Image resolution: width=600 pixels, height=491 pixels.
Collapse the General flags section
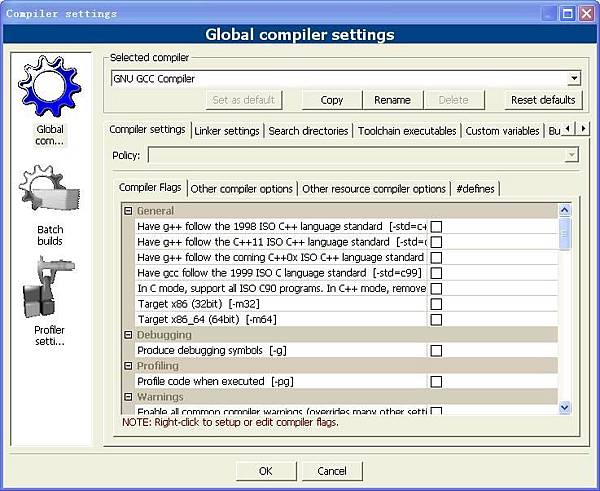coord(128,211)
